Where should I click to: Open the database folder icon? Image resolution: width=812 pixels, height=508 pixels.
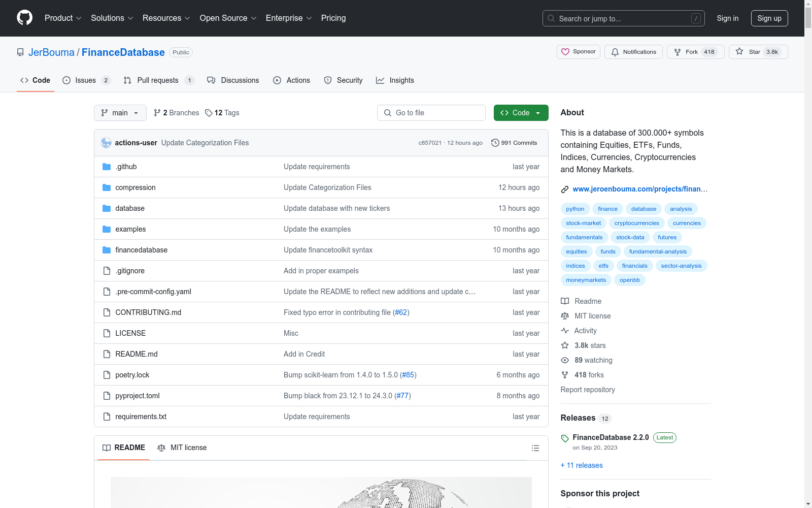(107, 208)
